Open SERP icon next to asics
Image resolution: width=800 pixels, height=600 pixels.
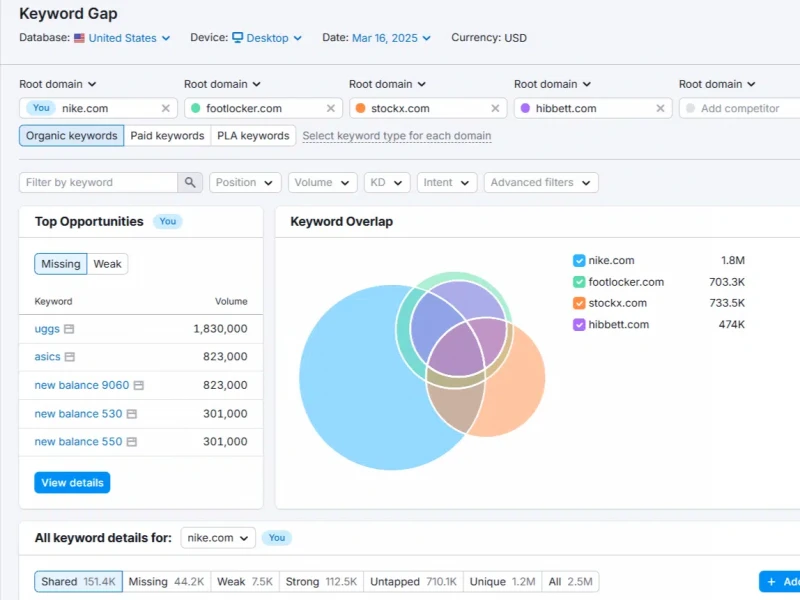click(70, 357)
